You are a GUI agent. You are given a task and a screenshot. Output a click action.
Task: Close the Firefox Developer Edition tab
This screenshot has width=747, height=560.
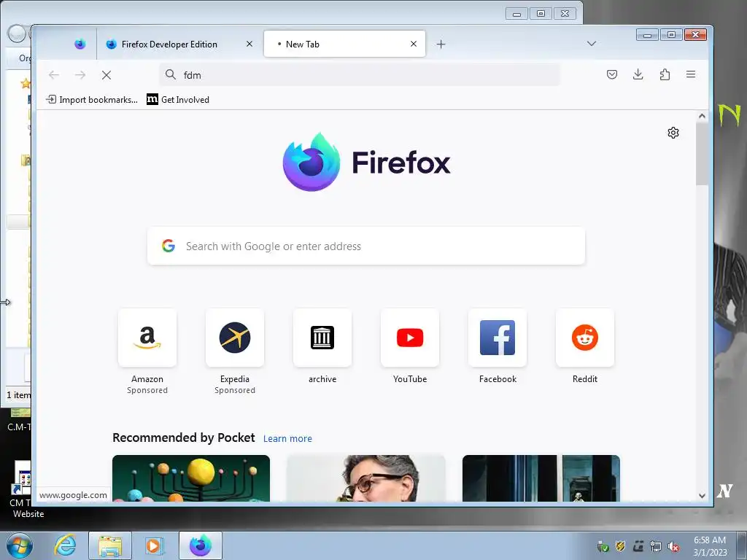click(249, 44)
